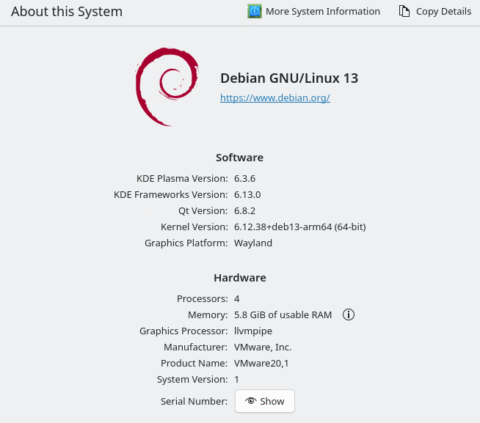
Task: Show the hidden Serial Number
Action: tap(265, 401)
